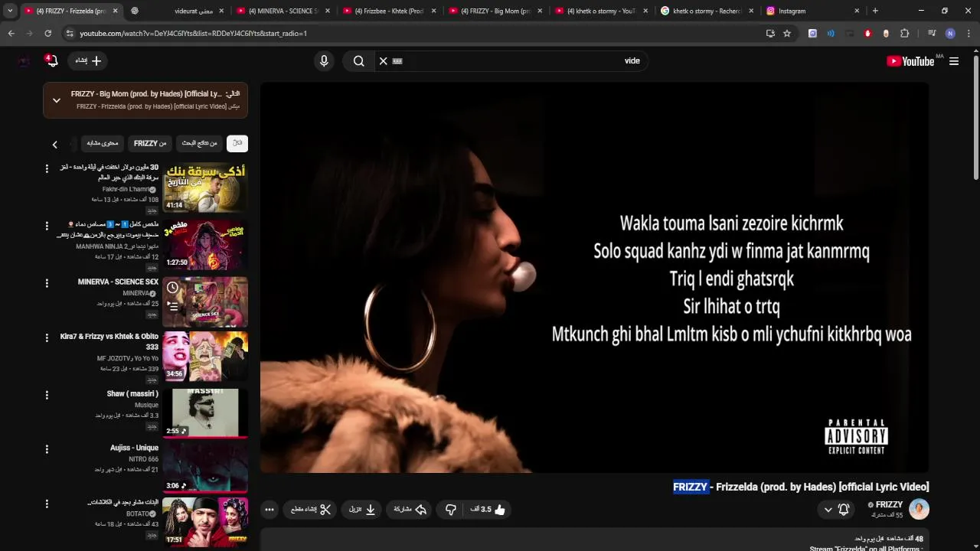Open options menu for Shaw ( massiri )
980x551 pixels.
point(47,395)
